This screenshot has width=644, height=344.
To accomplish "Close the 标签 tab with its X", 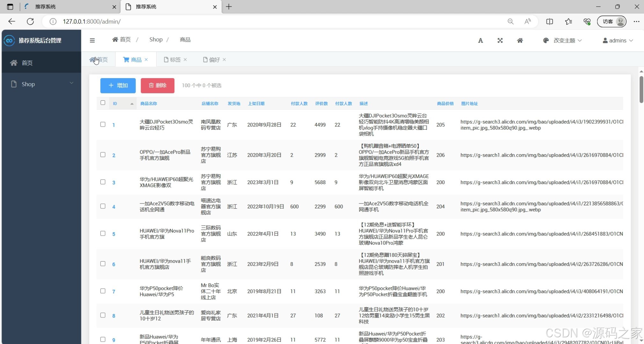I will tap(185, 60).
